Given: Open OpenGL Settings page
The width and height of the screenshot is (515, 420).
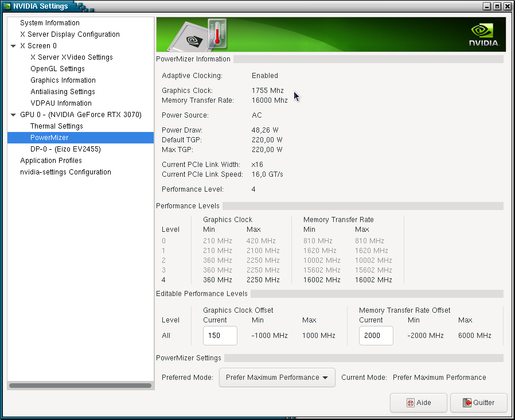Looking at the screenshot, I should (57, 69).
